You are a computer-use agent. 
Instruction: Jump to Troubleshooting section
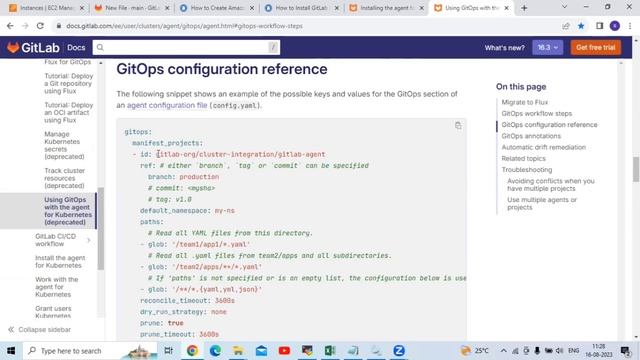(527, 169)
